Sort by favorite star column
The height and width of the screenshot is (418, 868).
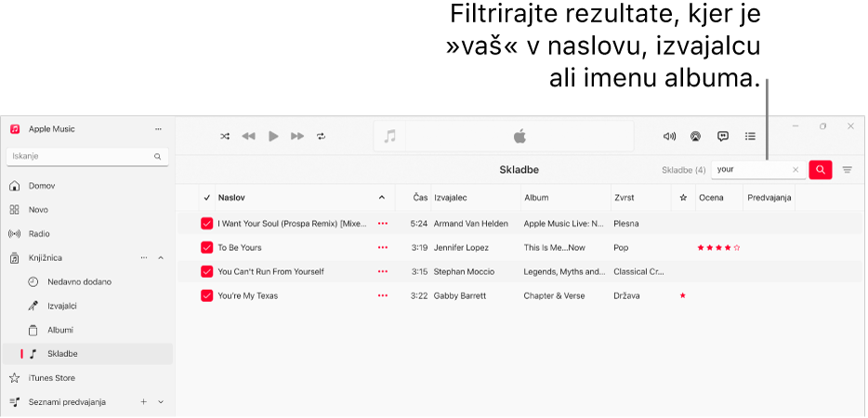pyautogui.click(x=683, y=198)
